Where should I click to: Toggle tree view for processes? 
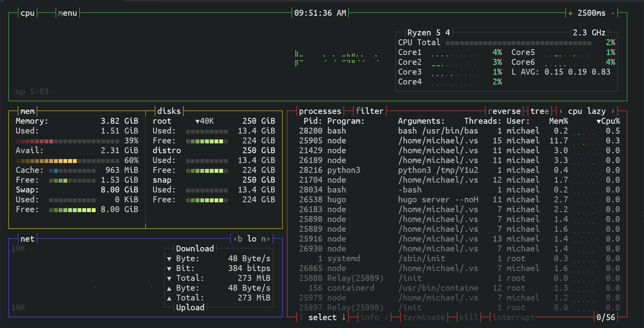[539, 111]
